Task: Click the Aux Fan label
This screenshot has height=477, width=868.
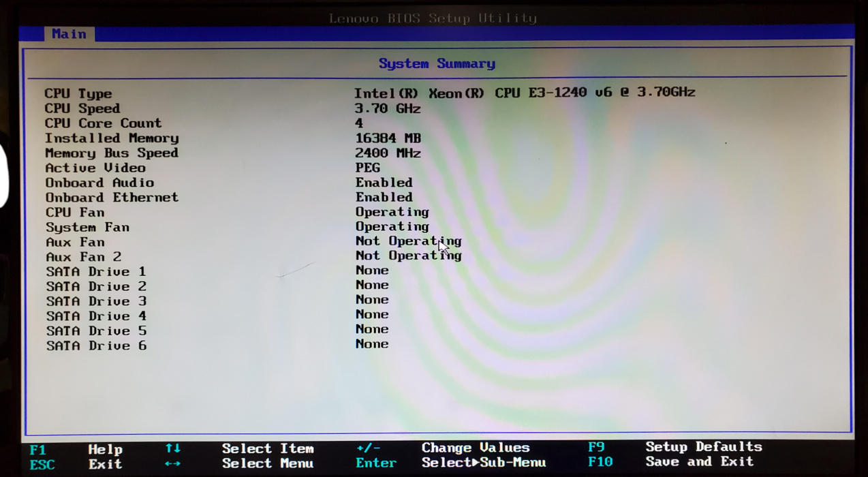Action: point(75,242)
